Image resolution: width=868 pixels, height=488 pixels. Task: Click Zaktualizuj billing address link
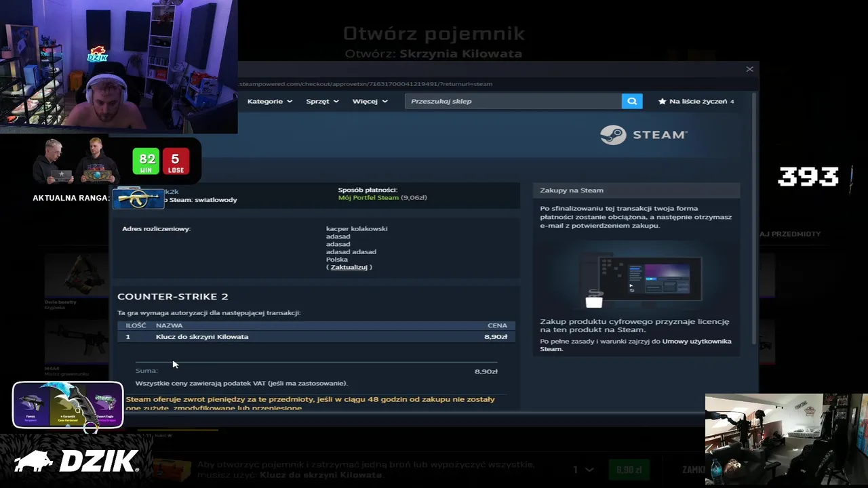click(349, 267)
